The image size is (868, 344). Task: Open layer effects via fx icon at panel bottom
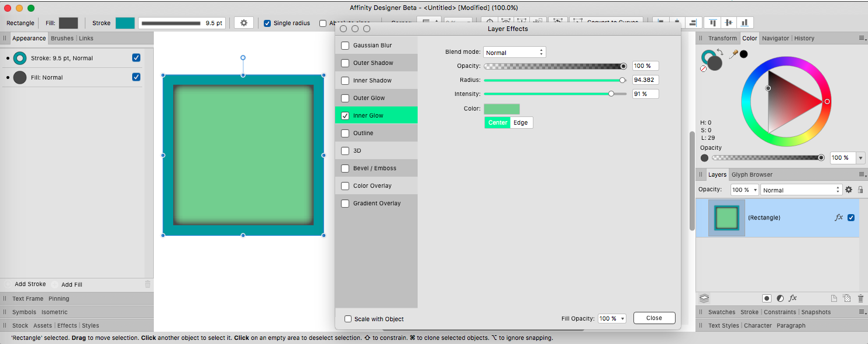click(793, 298)
